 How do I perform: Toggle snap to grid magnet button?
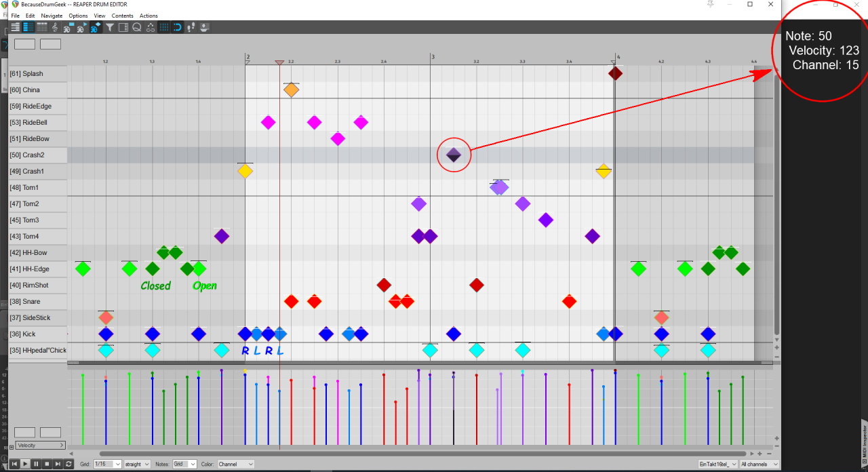coord(177,27)
